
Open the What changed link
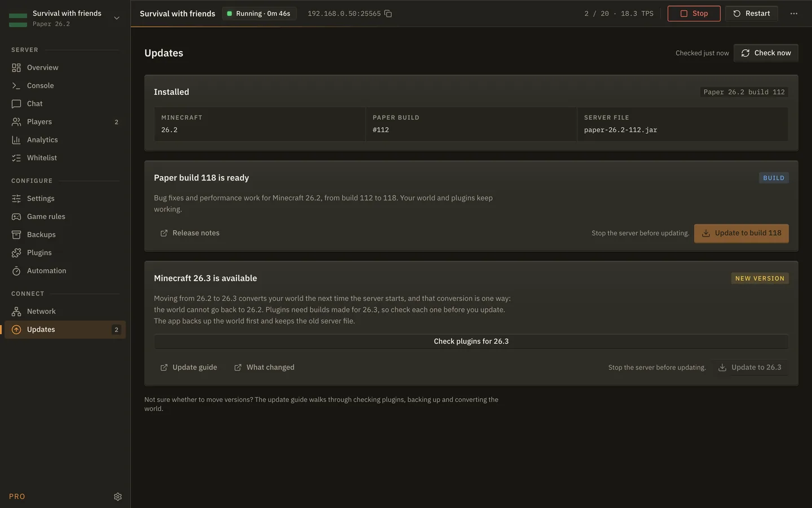coord(264,367)
